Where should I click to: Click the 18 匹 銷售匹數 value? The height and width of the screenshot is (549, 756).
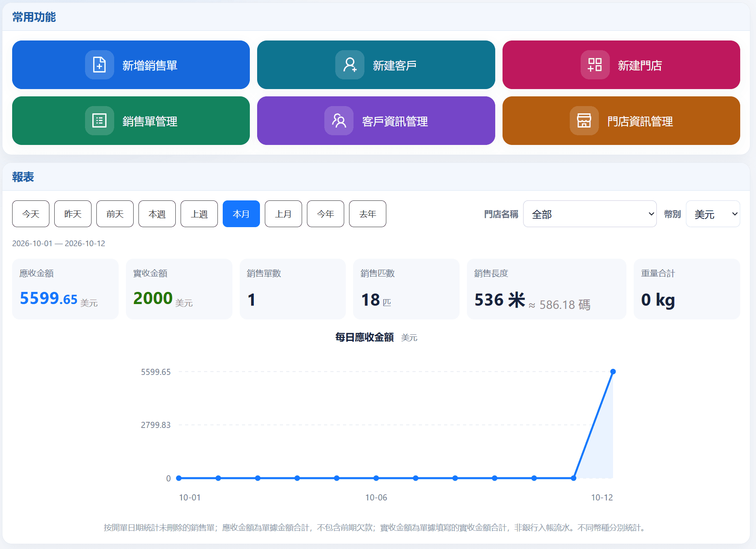point(376,300)
